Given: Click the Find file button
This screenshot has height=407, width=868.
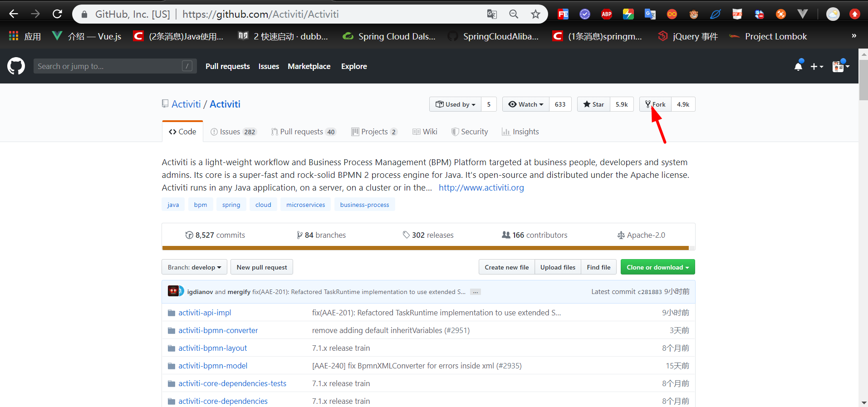Looking at the screenshot, I should pyautogui.click(x=598, y=267).
